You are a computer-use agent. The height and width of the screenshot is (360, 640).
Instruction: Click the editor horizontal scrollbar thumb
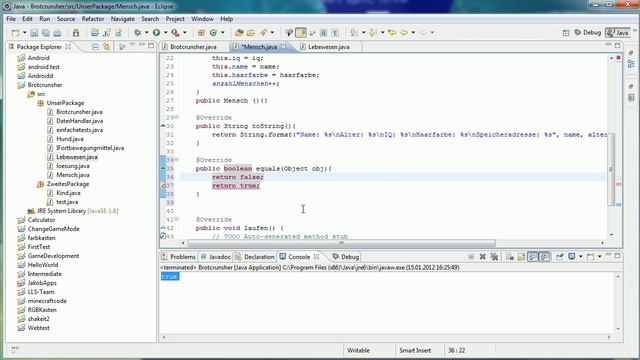click(x=341, y=243)
